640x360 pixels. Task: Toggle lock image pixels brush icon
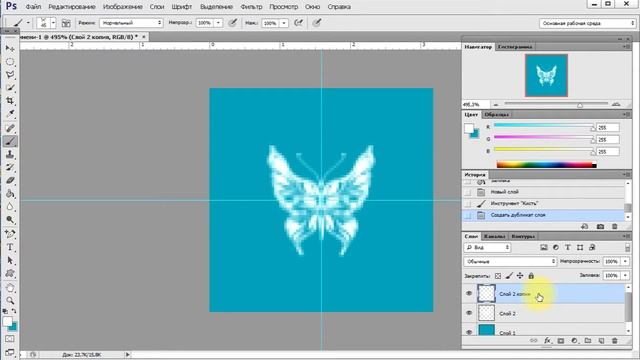(509, 276)
